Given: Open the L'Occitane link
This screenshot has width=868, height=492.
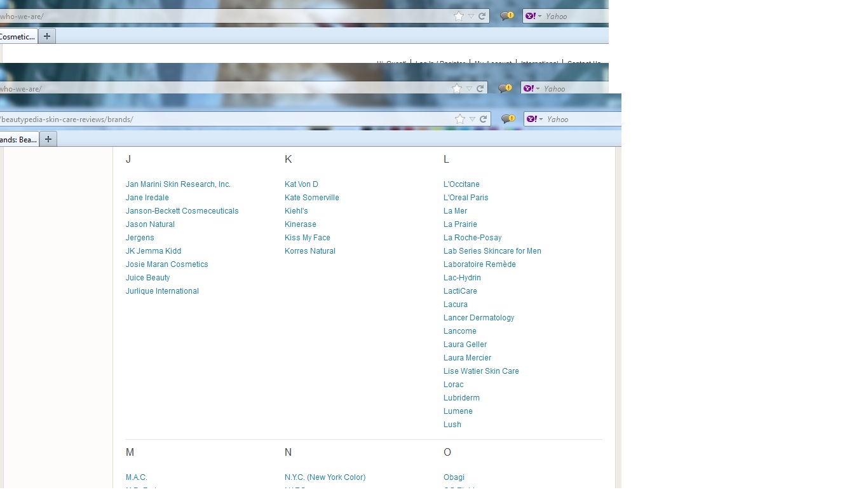Looking at the screenshot, I should pyautogui.click(x=461, y=184).
